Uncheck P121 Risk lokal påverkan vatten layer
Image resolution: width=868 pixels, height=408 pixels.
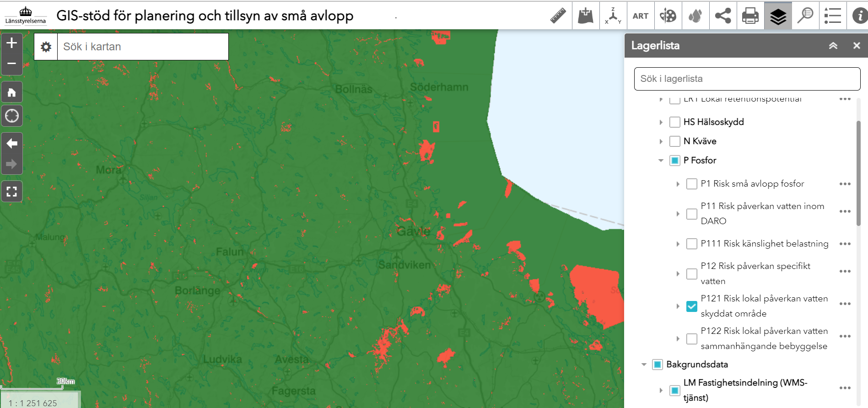[691, 306]
